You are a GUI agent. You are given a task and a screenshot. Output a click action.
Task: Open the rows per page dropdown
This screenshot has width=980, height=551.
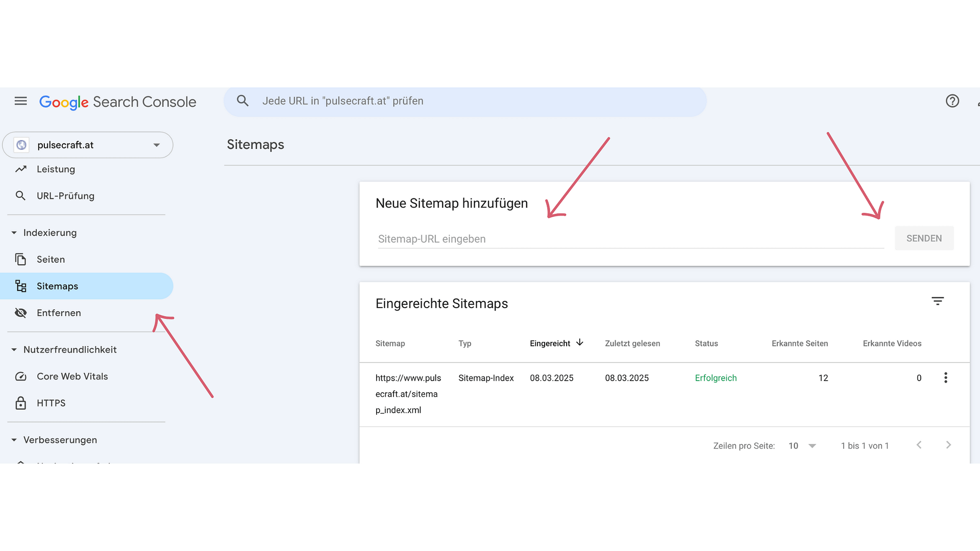(802, 446)
